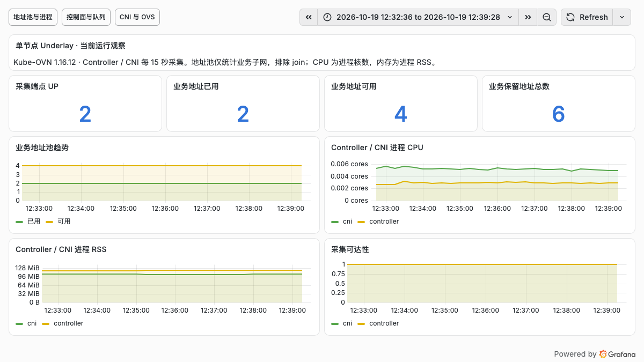Click the Grafana logo icon

603,354
